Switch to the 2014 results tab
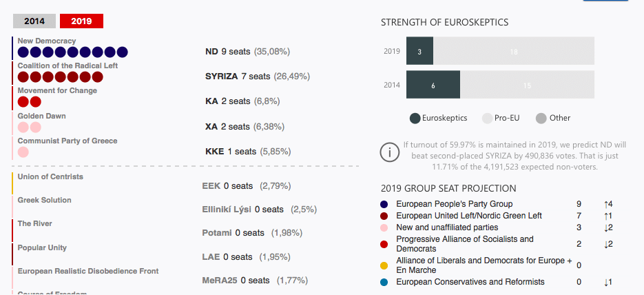644x295 pixels. (34, 21)
